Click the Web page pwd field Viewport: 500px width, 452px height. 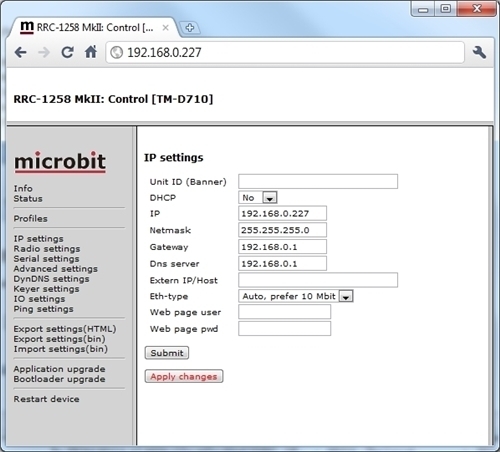(284, 329)
